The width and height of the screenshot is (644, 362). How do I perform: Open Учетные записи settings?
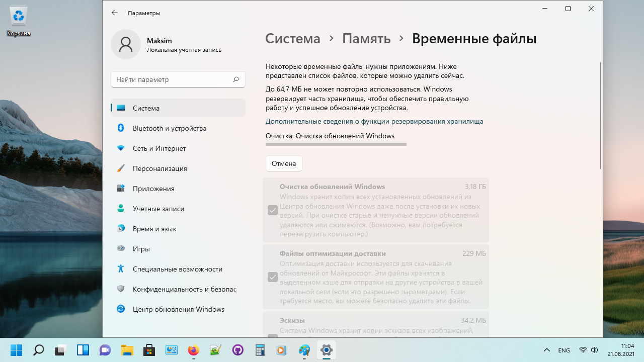[x=178, y=209]
